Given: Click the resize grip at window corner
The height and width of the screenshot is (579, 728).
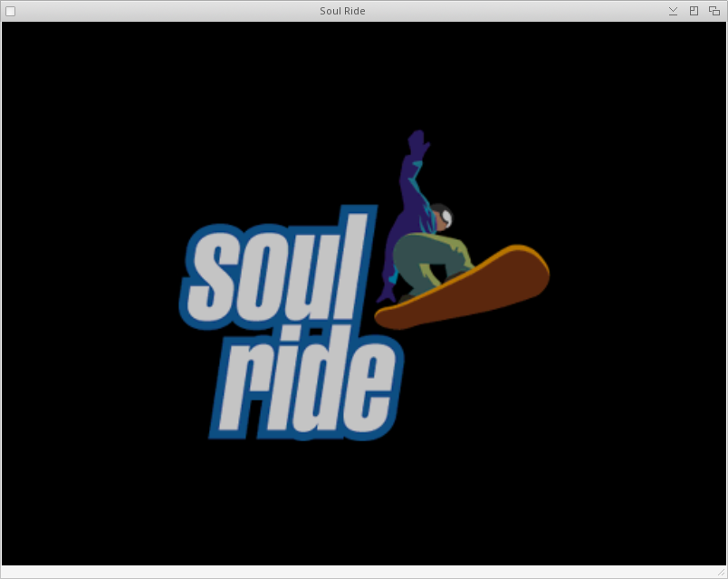Looking at the screenshot, I should (721, 572).
